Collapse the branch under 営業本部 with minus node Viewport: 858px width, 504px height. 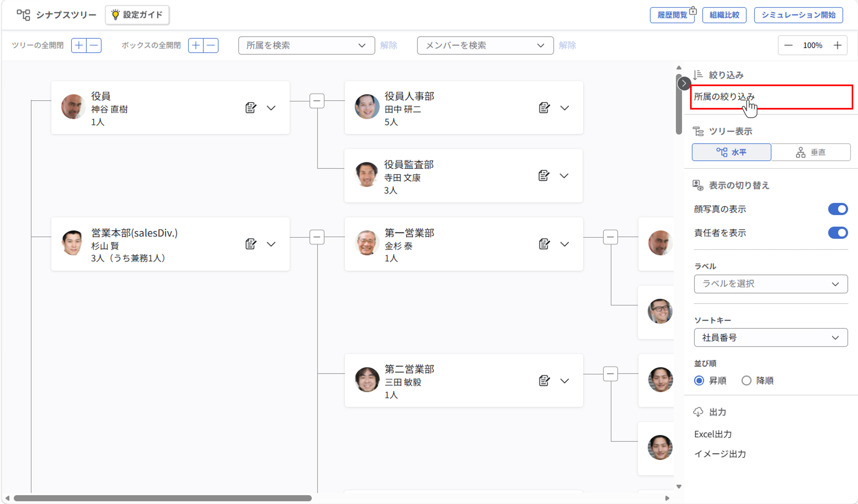317,237
